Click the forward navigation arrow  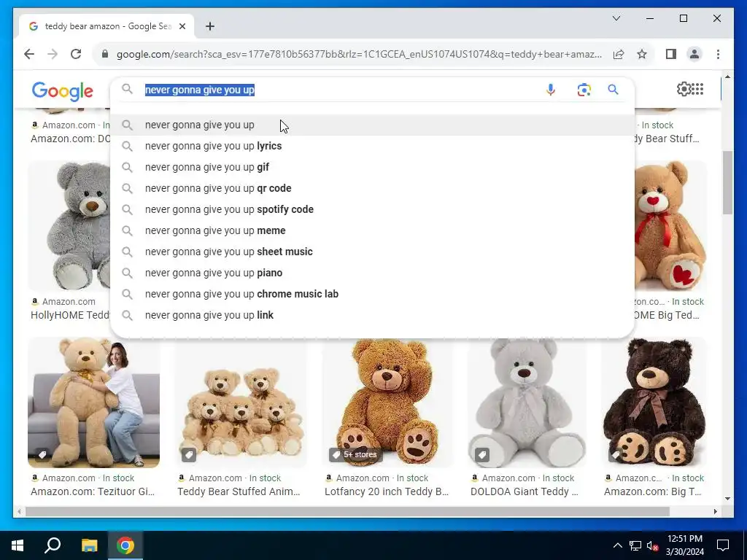[53, 54]
